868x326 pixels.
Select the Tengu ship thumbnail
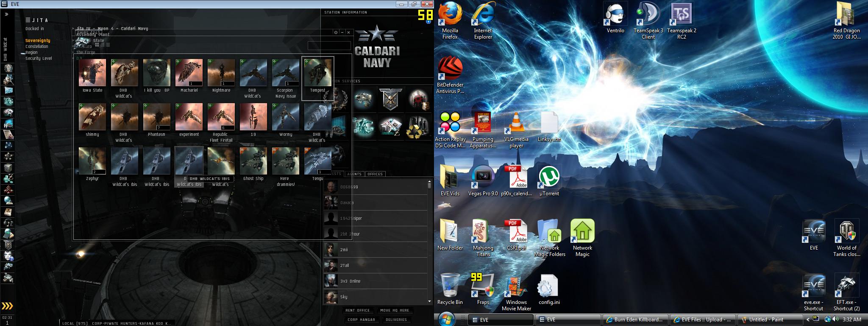point(317,161)
